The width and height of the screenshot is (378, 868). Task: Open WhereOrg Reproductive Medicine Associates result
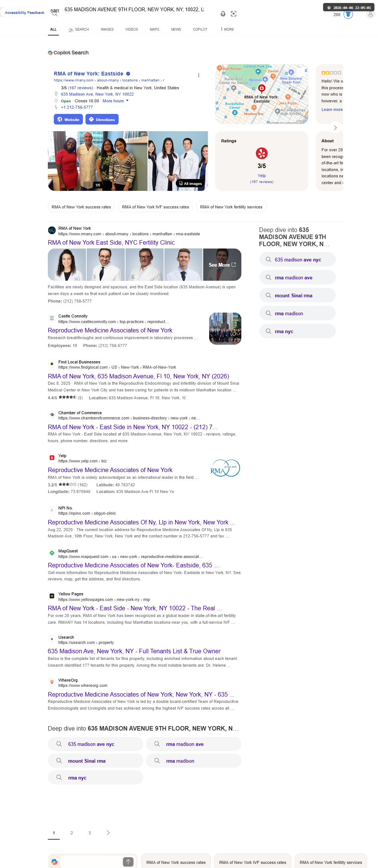pyautogui.click(x=141, y=694)
